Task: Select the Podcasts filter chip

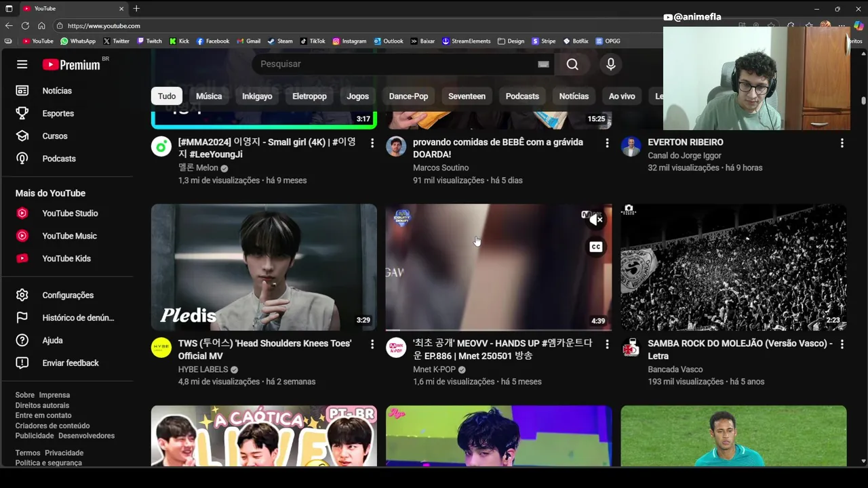Action: 522,96
